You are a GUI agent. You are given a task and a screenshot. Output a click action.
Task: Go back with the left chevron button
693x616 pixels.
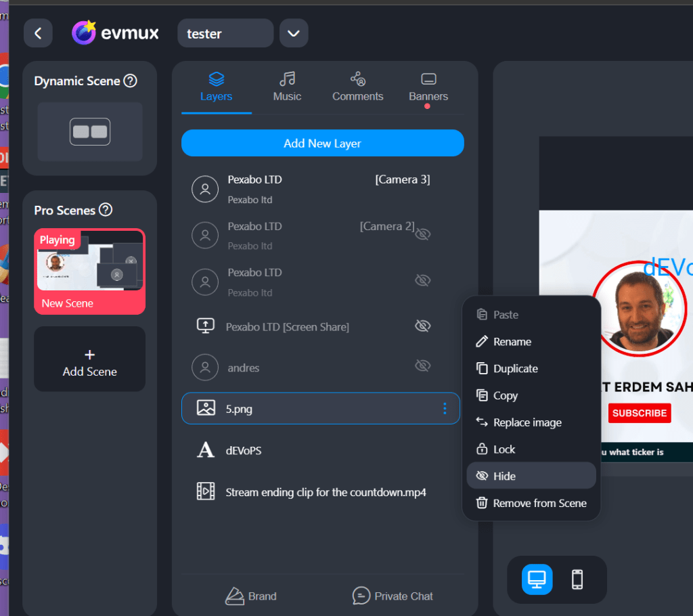38,33
